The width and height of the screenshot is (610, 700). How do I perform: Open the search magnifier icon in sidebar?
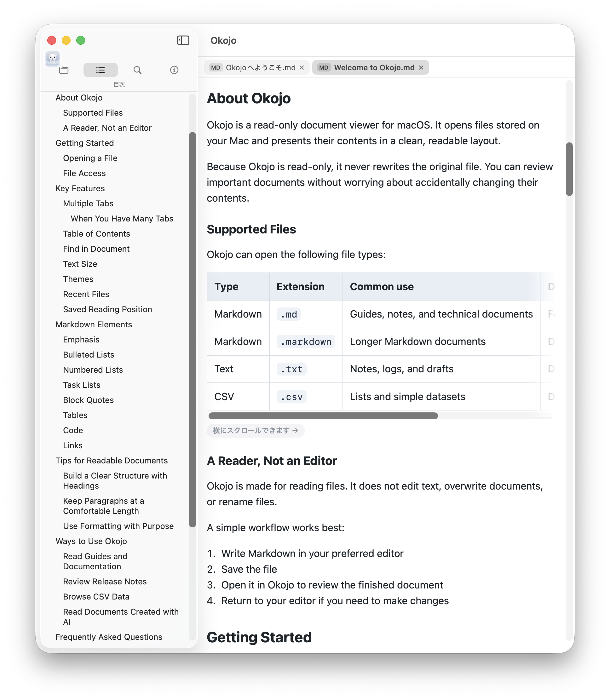coord(137,70)
